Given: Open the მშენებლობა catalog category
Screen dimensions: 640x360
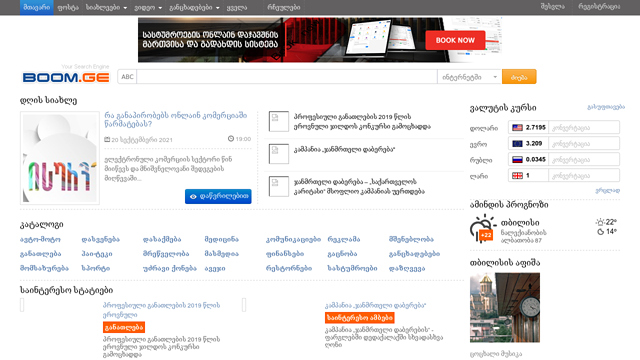Looking at the screenshot, I should [411, 240].
